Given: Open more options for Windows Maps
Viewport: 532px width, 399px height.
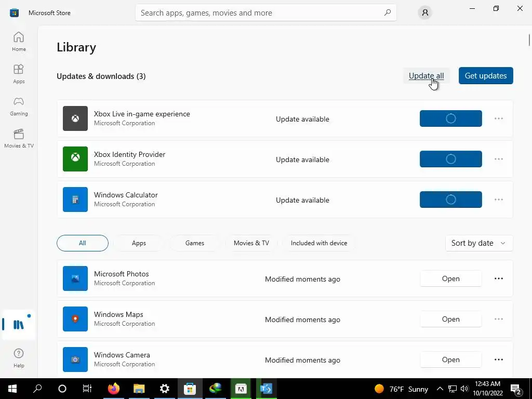Looking at the screenshot, I should point(498,319).
